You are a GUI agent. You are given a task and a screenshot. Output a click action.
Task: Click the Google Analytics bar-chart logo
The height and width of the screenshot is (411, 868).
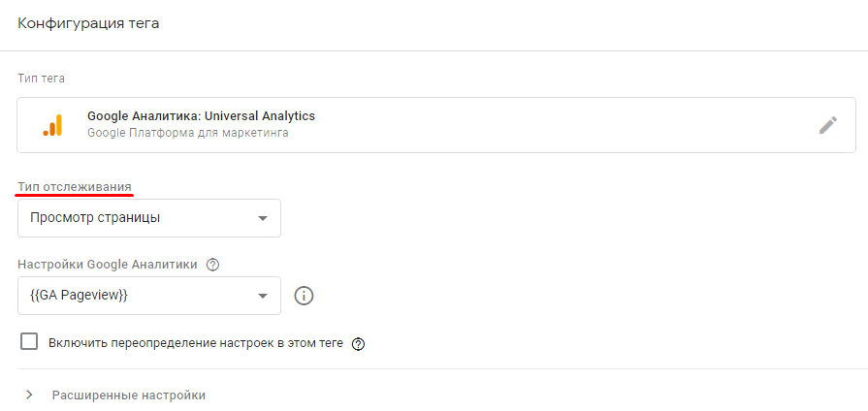[x=52, y=125]
